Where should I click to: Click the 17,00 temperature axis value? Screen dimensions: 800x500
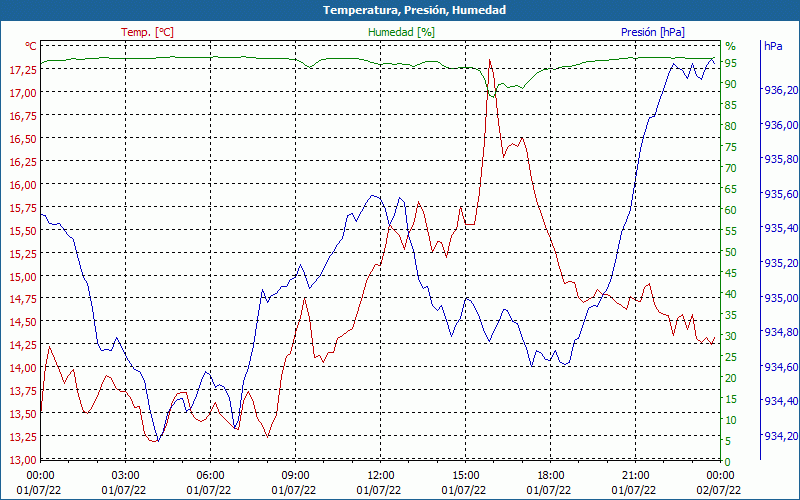[22, 92]
